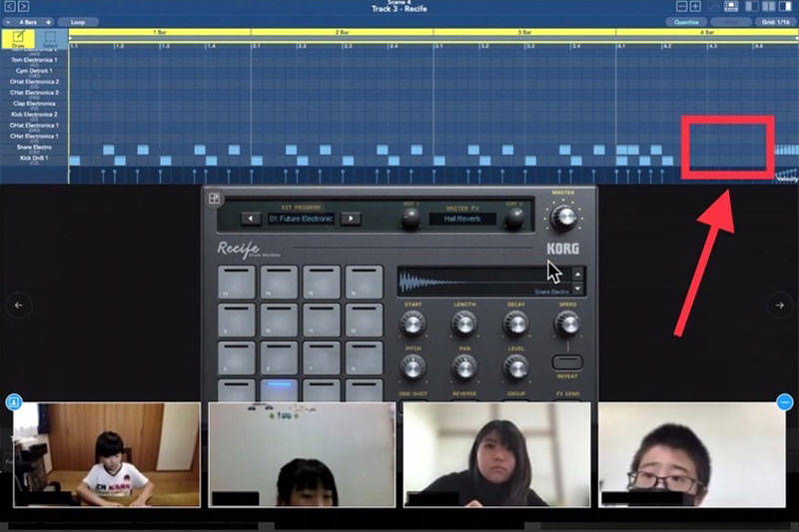Select video of person in black top
This screenshot has width=799, height=532.
(x=496, y=454)
